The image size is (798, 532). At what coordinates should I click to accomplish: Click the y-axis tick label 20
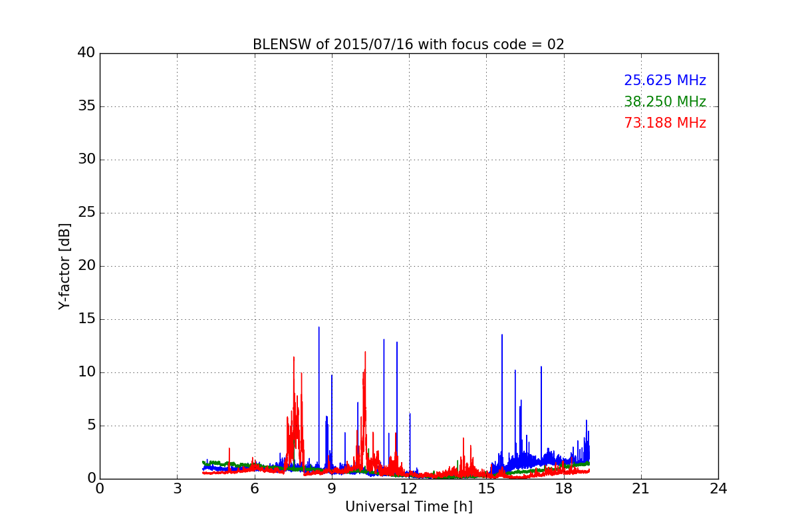86,266
